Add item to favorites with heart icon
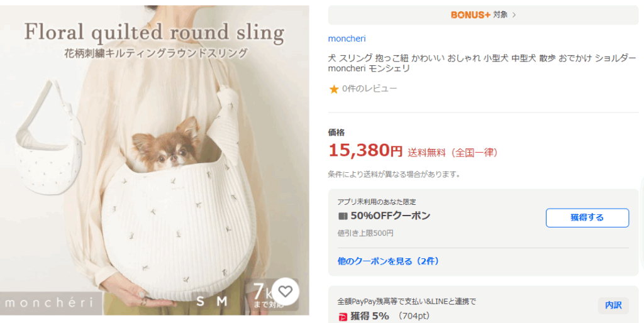 click(x=285, y=292)
